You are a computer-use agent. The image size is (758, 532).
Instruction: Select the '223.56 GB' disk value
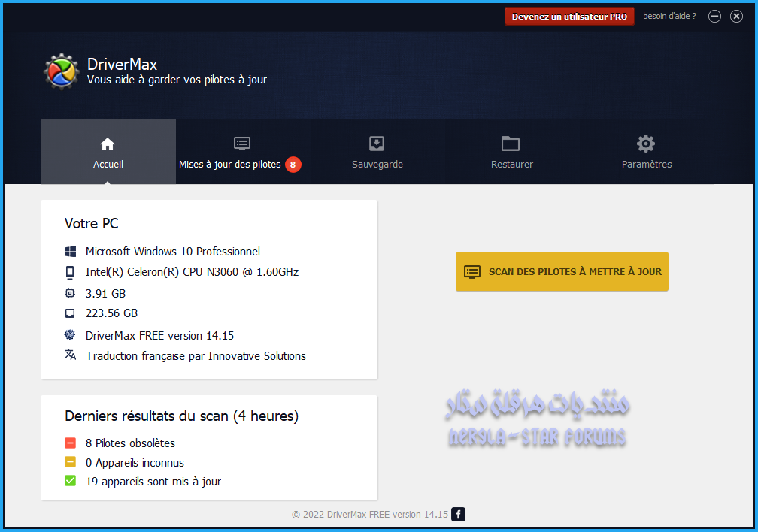pyautogui.click(x=111, y=313)
